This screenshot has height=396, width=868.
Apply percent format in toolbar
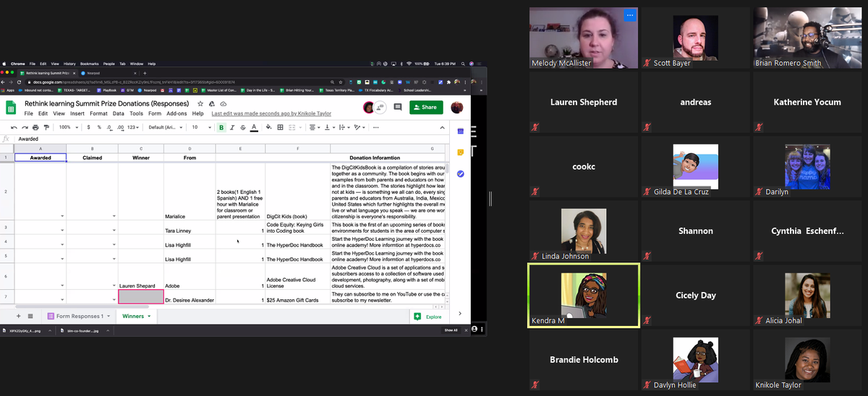98,127
